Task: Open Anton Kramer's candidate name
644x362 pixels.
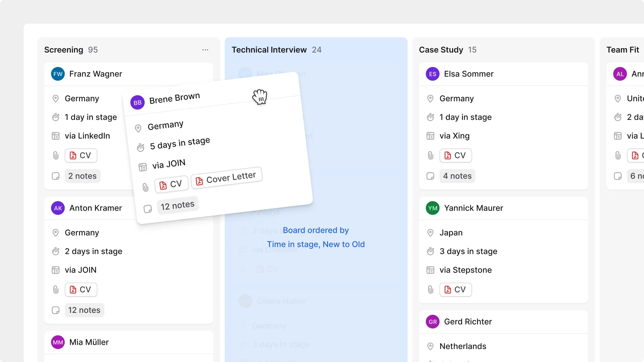Action: coord(96,208)
